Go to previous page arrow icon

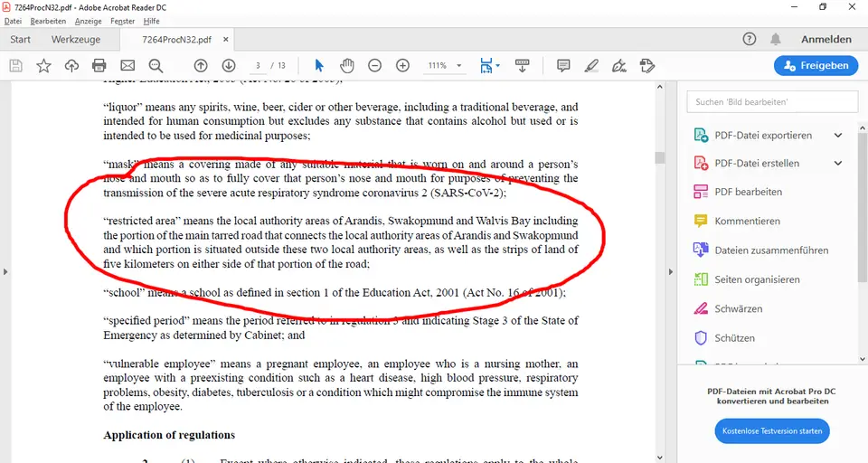[x=201, y=66]
